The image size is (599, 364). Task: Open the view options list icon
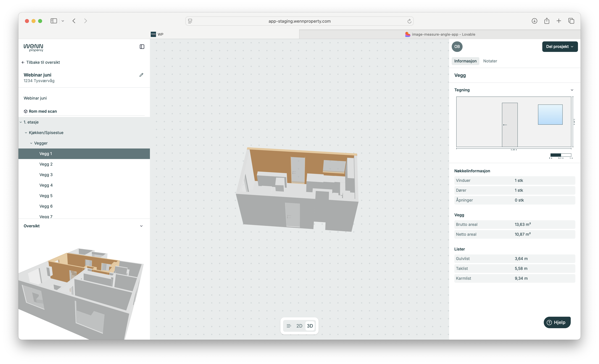click(x=288, y=326)
